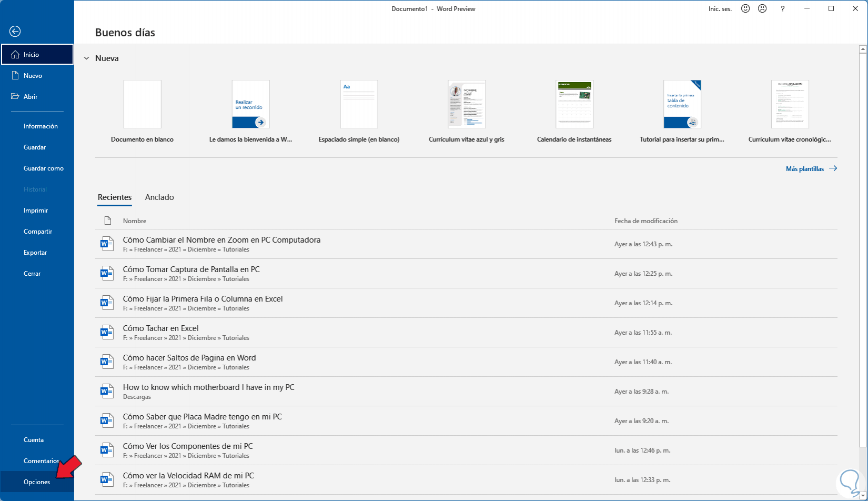Collapse the Nueva section chevron

(86, 58)
